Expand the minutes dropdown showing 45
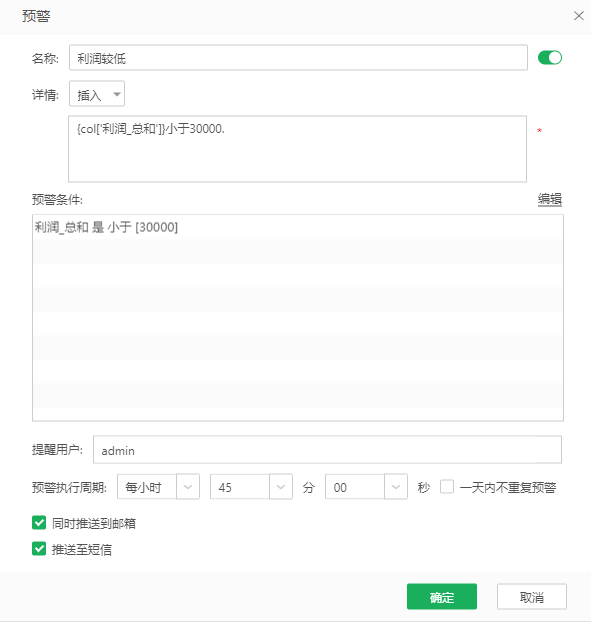This screenshot has width=591, height=622. click(x=281, y=487)
